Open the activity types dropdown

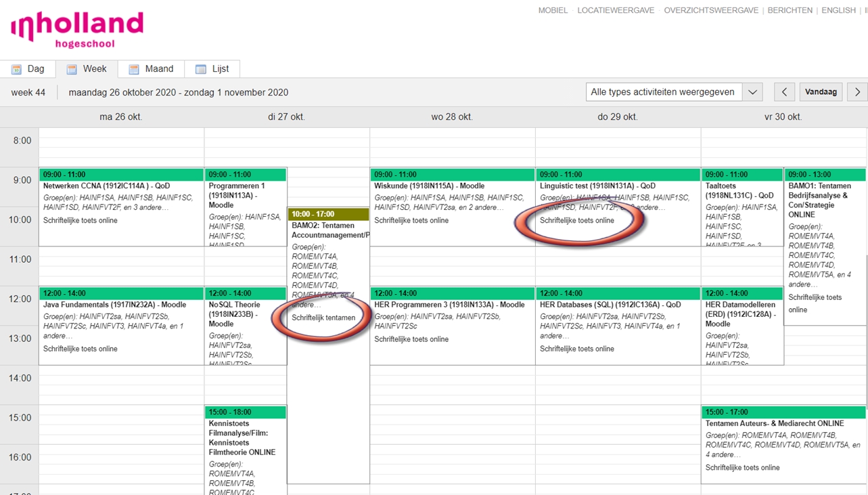coord(663,92)
